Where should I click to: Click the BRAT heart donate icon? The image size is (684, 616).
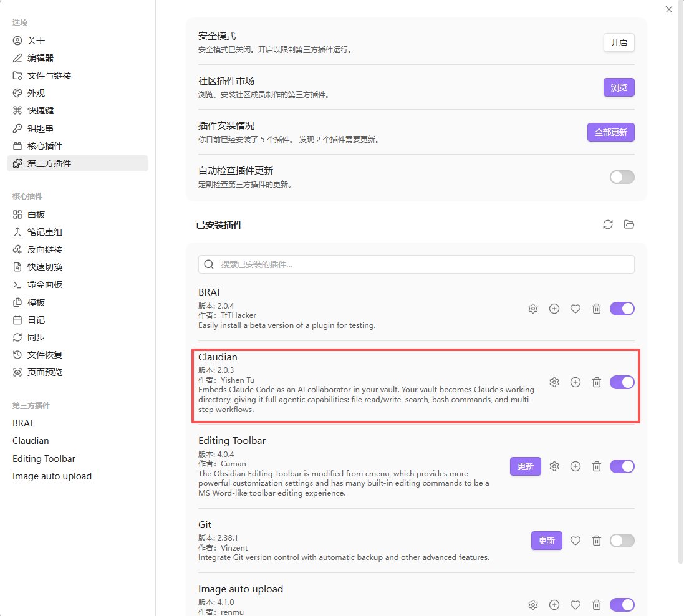(576, 309)
